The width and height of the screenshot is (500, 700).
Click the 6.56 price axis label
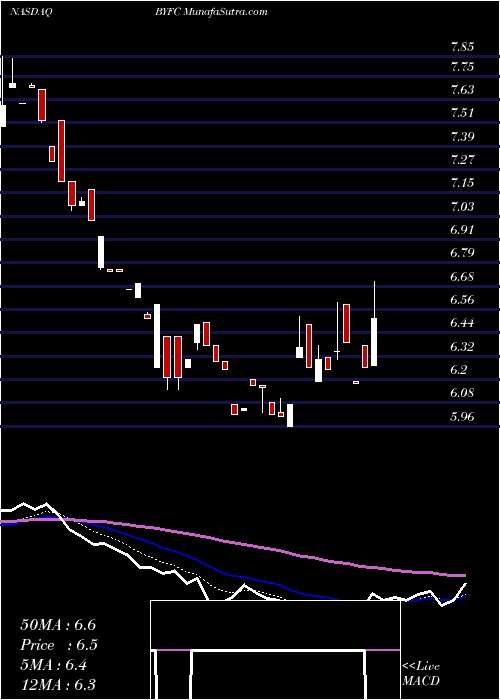pos(462,300)
